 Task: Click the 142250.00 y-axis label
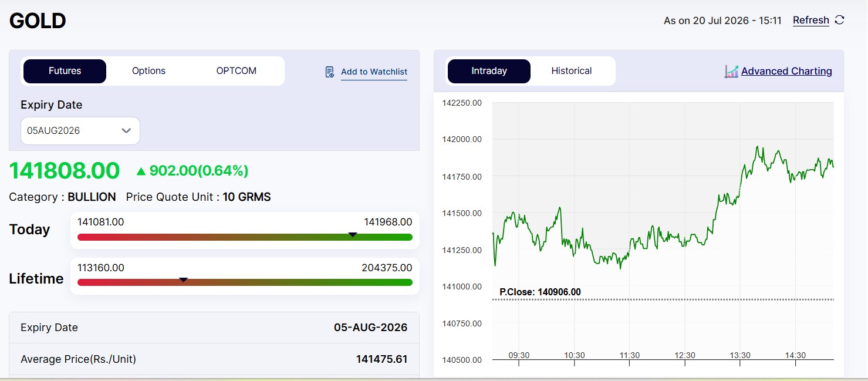coord(462,103)
